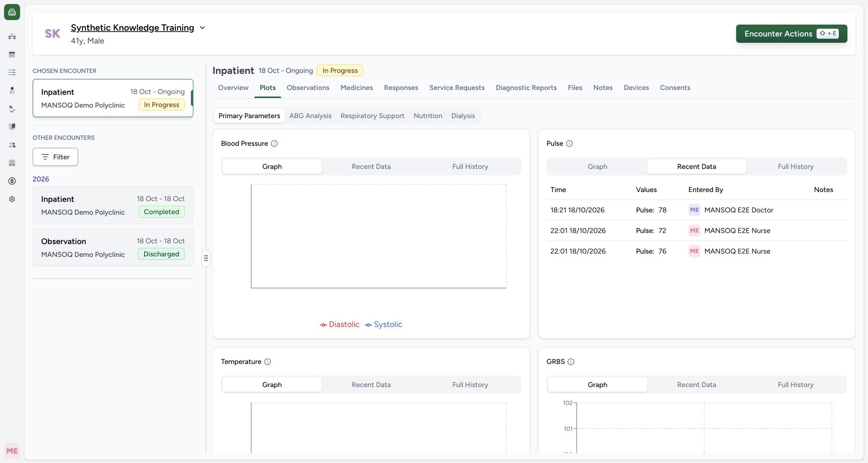Open the facility building sidebar icon
This screenshot has width=868, height=463.
12,36
